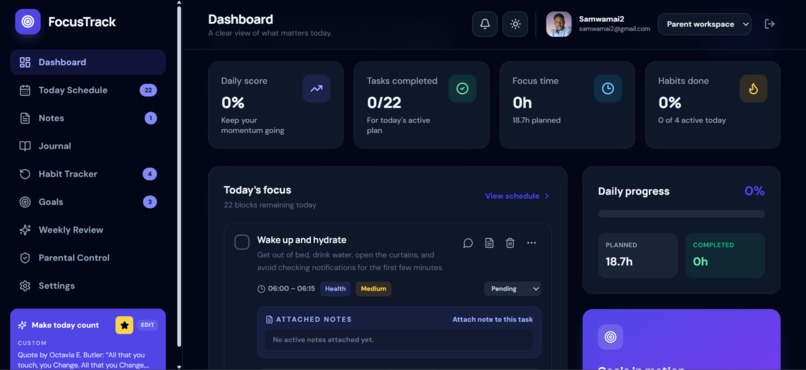Delete Wake up and hydrate task
Image resolution: width=806 pixels, height=370 pixels.
[x=510, y=243]
